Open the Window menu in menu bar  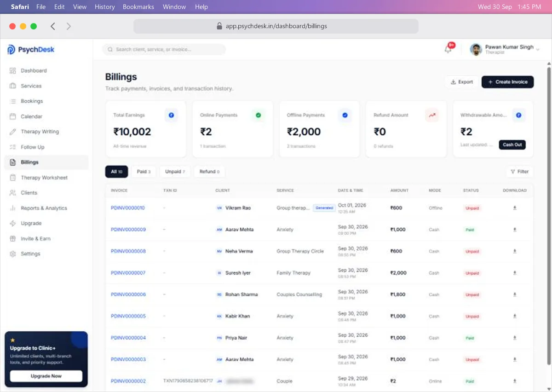174,7
